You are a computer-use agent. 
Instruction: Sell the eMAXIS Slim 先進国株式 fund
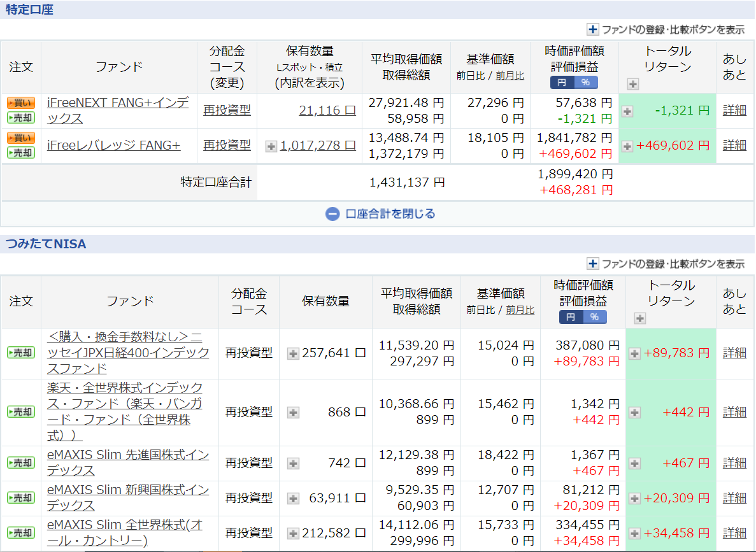click(x=21, y=463)
